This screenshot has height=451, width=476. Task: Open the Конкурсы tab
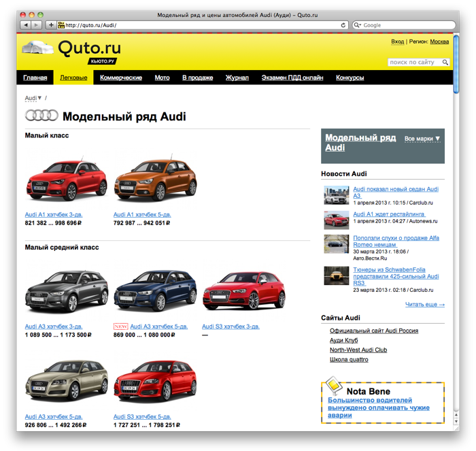[x=350, y=78]
